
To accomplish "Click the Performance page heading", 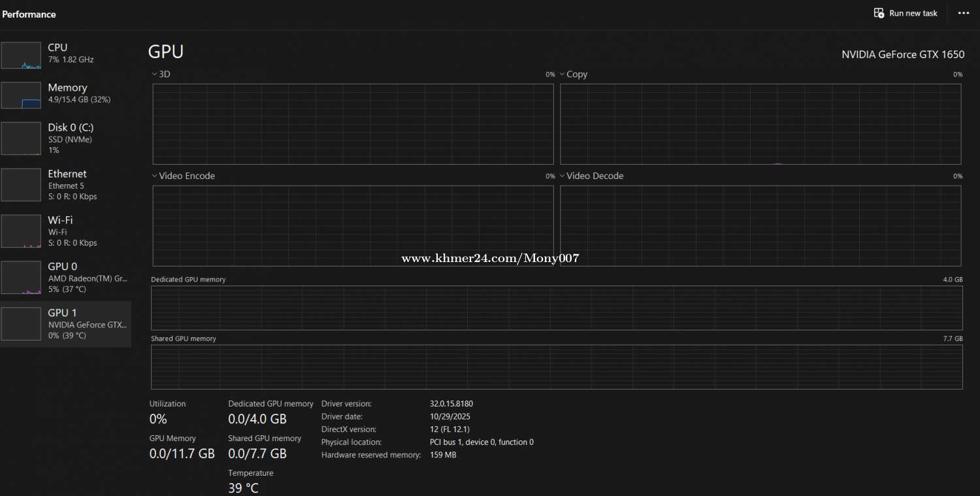I will point(29,14).
